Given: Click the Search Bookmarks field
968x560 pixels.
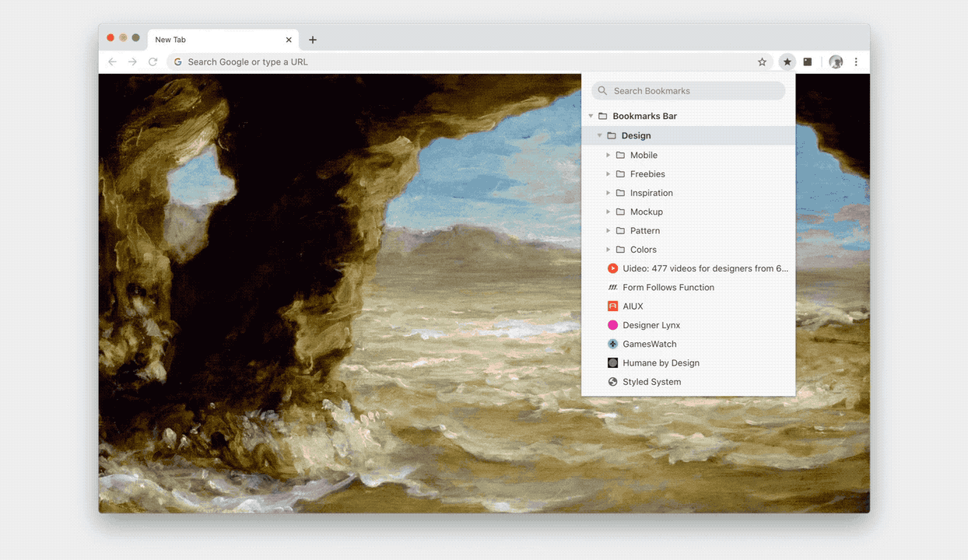Looking at the screenshot, I should point(689,91).
